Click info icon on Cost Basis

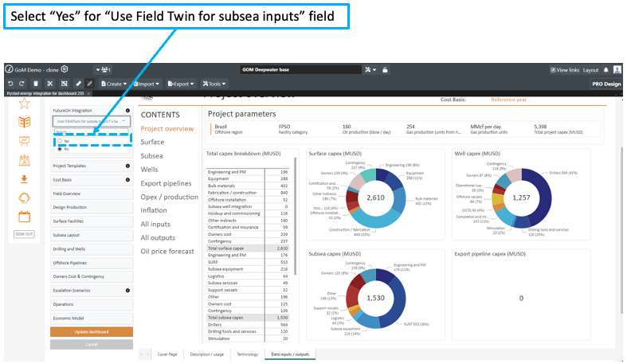pyautogui.click(x=127, y=180)
